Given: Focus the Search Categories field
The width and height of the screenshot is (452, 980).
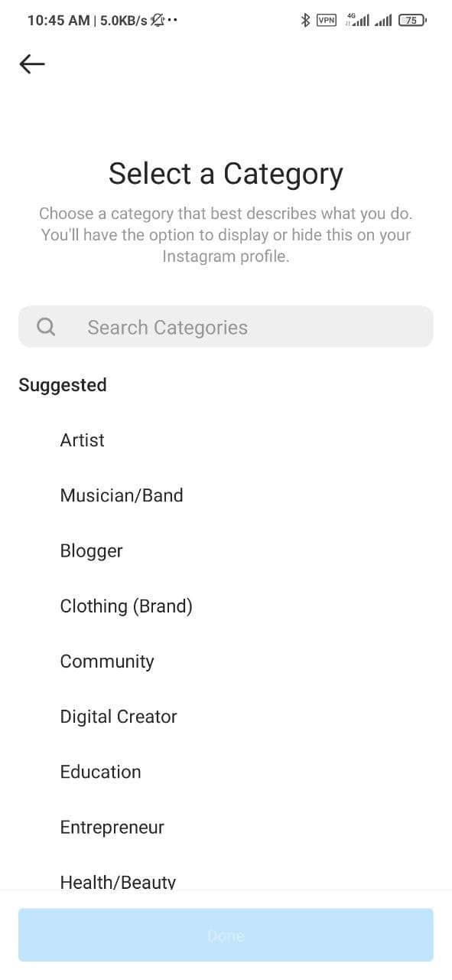Looking at the screenshot, I should [x=226, y=327].
